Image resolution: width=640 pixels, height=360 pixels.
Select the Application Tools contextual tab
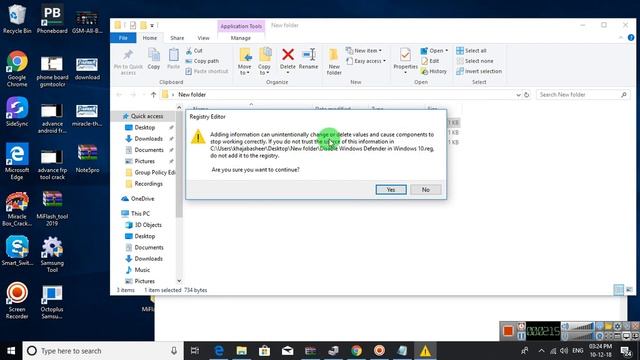click(x=241, y=26)
